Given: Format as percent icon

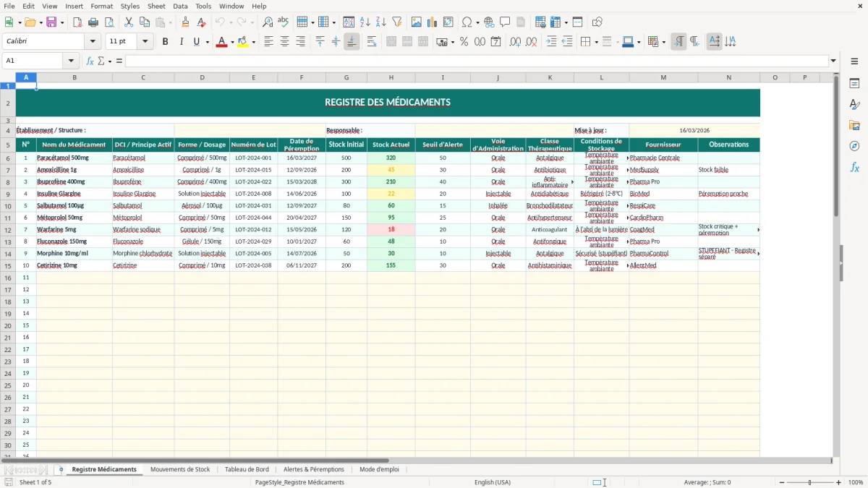Looking at the screenshot, I should click(464, 42).
